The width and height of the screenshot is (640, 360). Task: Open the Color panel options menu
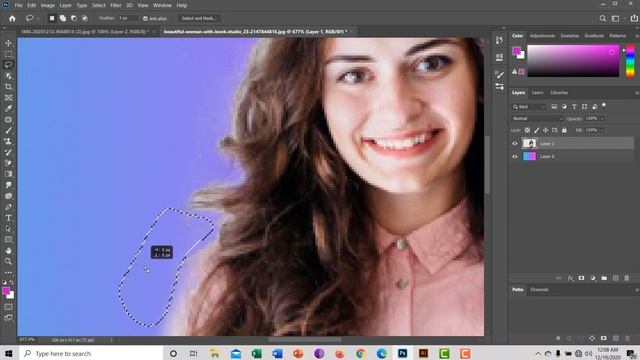coord(636,36)
